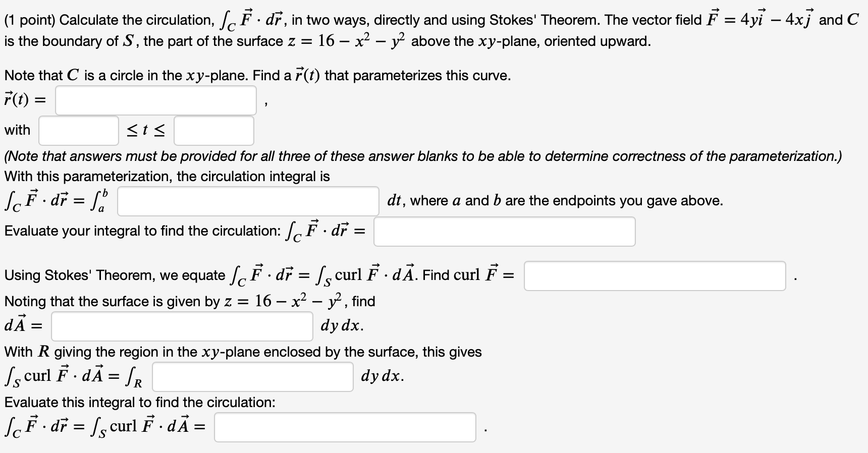Click the blank after 'Find curl F ='
Screen dimensions: 868x453
(655, 276)
